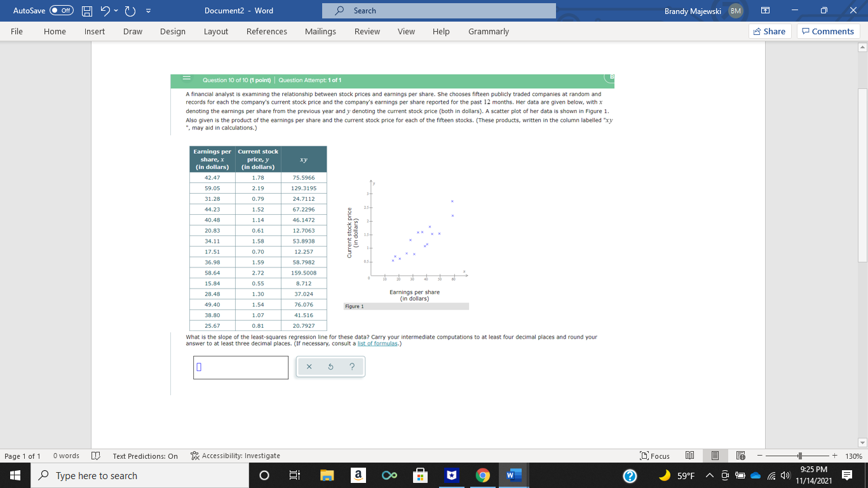Open Microsoft Store in the taskbar
Viewport: 868px width, 488px height.
point(419,475)
